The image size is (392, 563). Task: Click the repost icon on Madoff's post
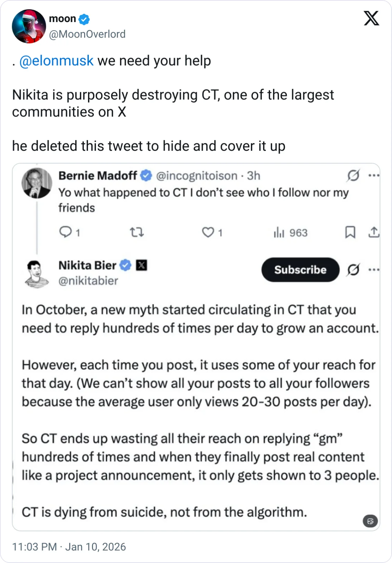[136, 233]
